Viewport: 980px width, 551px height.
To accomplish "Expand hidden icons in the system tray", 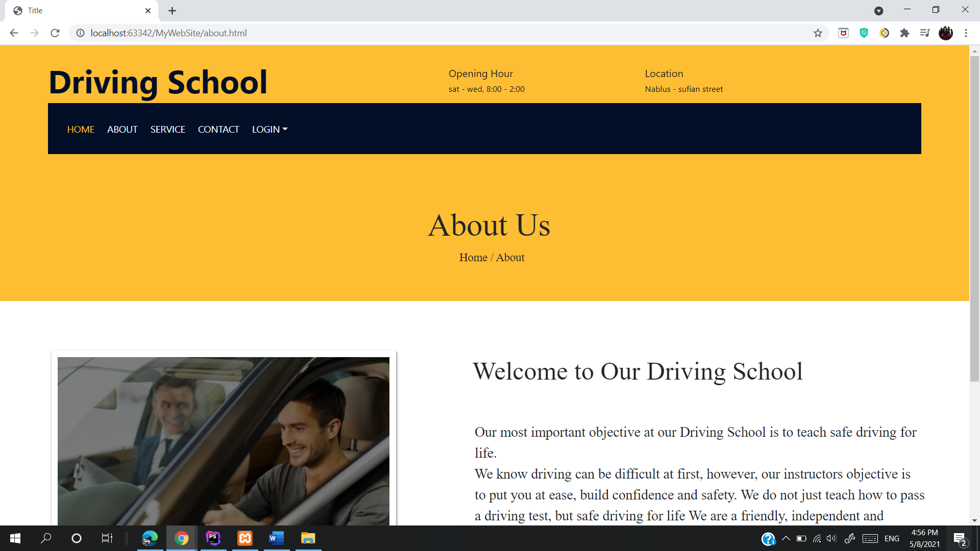I will point(786,538).
